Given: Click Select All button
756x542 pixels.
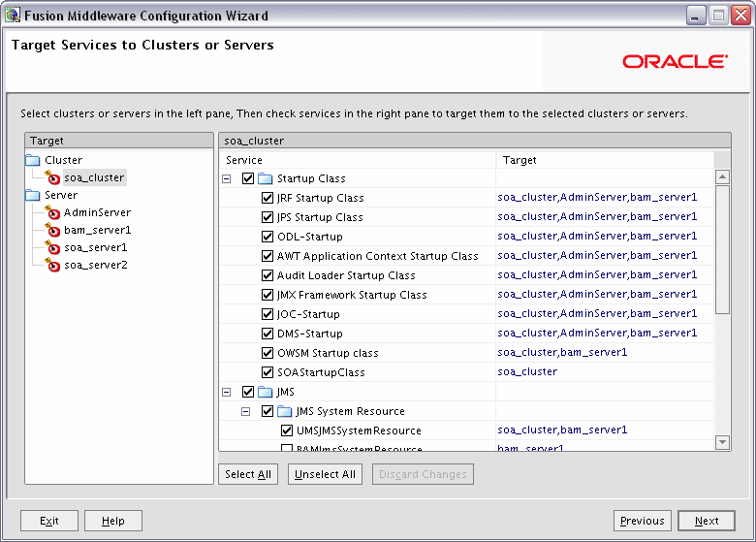Looking at the screenshot, I should pos(248,474).
